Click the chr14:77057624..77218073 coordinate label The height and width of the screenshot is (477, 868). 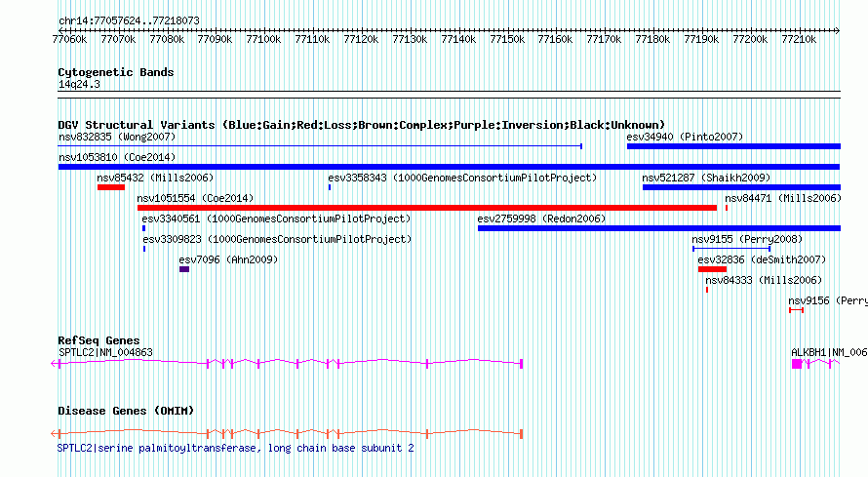coord(129,20)
